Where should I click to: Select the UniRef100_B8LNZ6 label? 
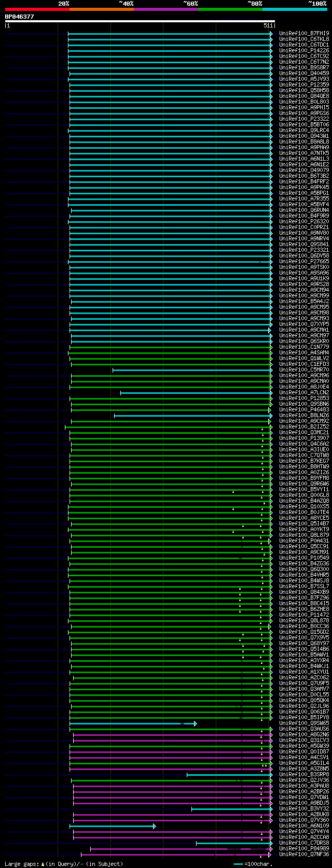(x=304, y=415)
